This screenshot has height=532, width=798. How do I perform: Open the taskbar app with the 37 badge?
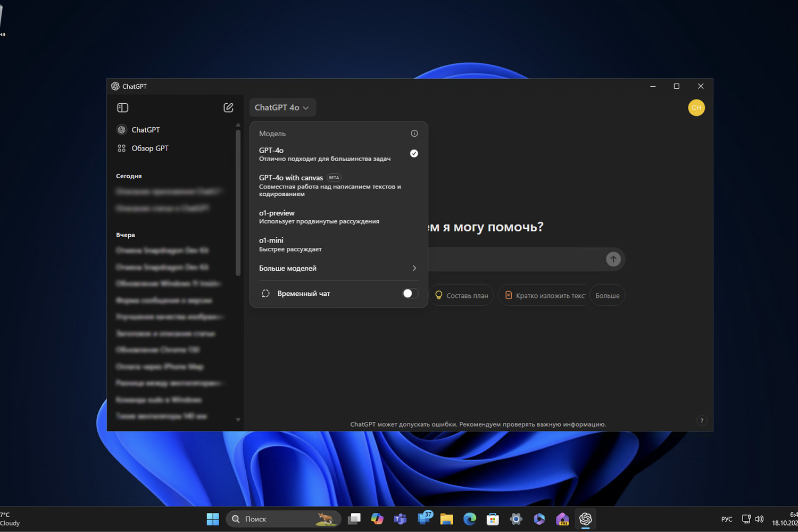pos(425,518)
